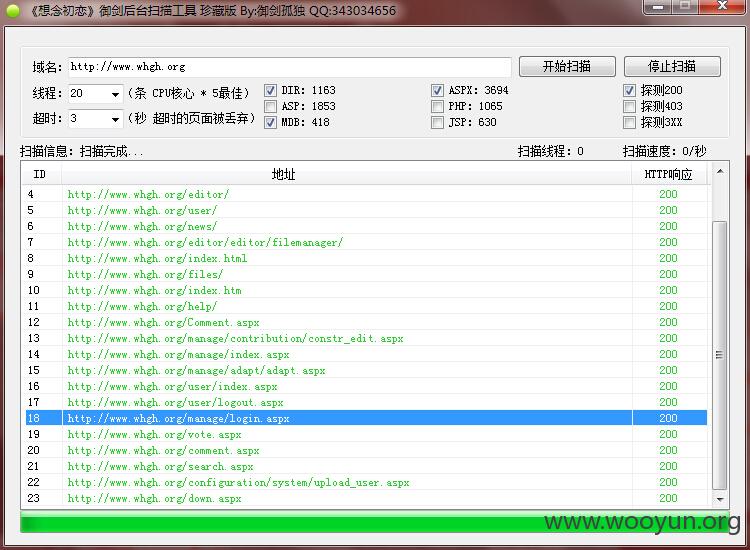Enable the 探测403 checkbox
This screenshot has height=550, width=750.
629,106
